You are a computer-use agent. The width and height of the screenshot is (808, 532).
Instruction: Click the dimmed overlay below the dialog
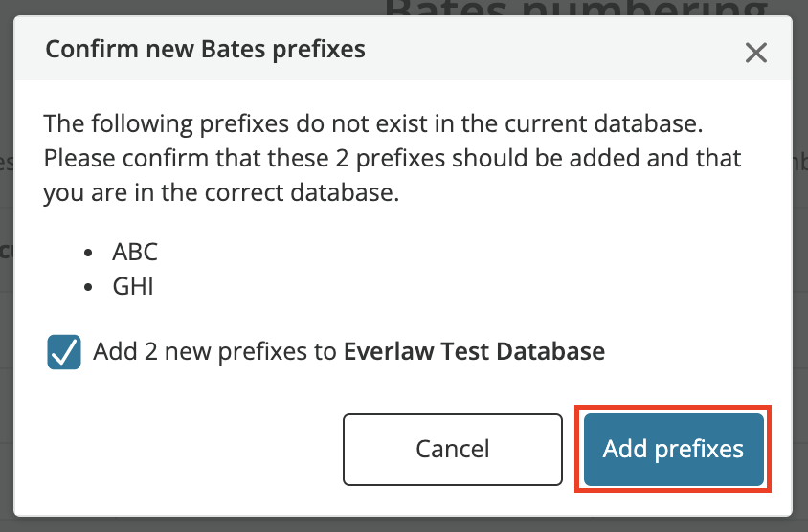(404, 524)
